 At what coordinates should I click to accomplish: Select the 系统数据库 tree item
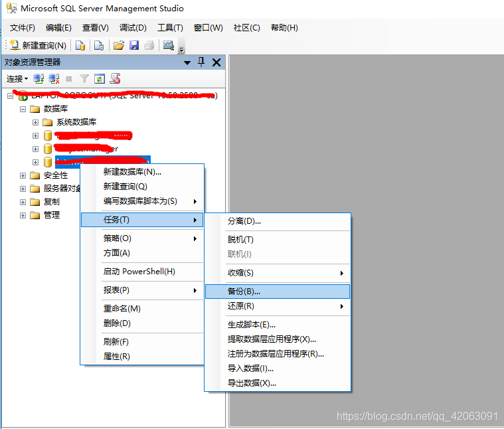tap(76, 122)
